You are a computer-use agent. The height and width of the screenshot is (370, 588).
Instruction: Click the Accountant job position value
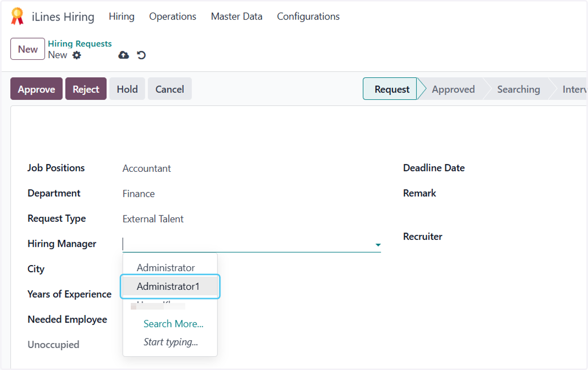click(147, 168)
